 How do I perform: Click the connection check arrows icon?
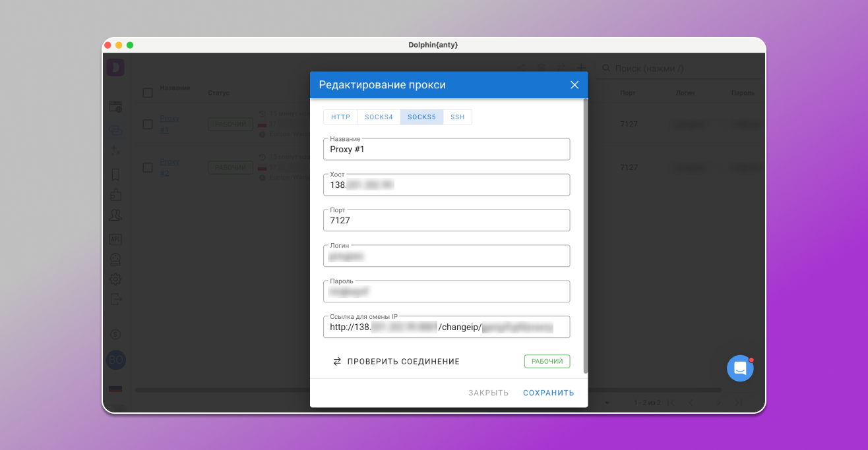[x=337, y=362]
